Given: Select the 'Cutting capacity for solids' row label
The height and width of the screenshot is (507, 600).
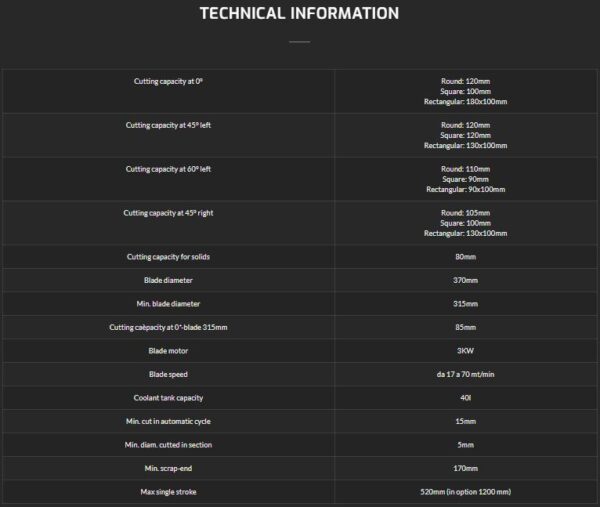Looking at the screenshot, I should pyautogui.click(x=168, y=257).
